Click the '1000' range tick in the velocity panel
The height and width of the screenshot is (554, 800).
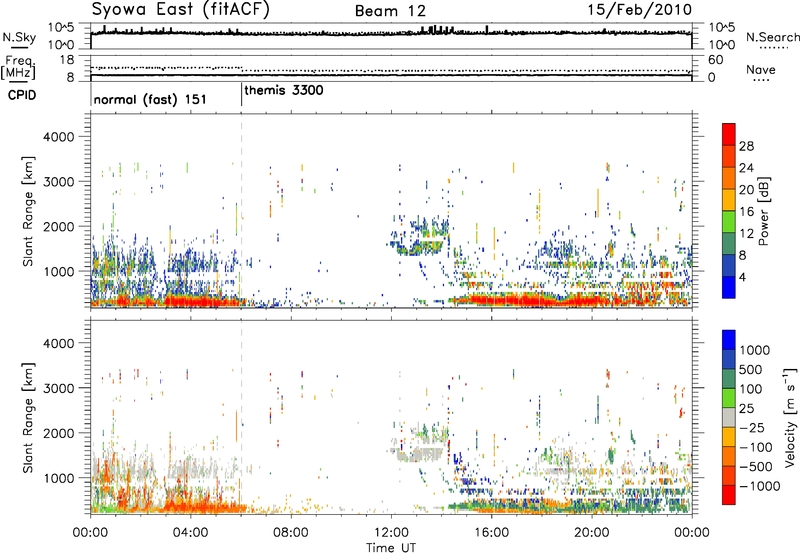pos(62,478)
